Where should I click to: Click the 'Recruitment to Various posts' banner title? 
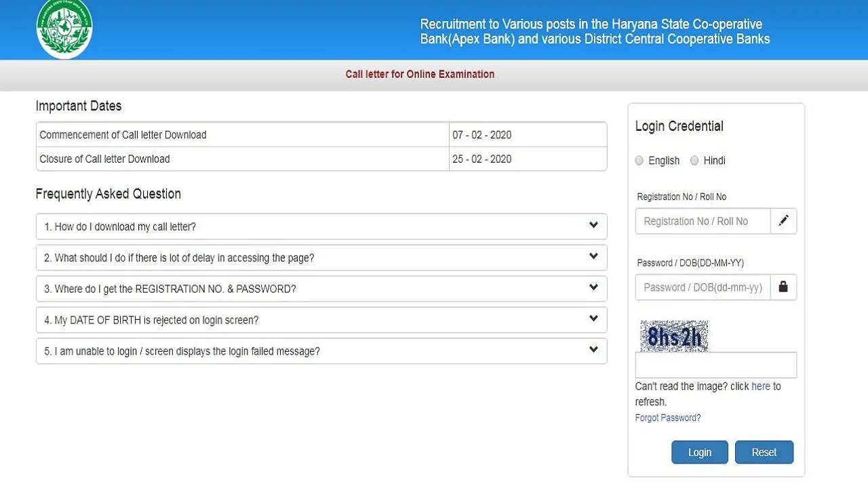[x=595, y=32]
